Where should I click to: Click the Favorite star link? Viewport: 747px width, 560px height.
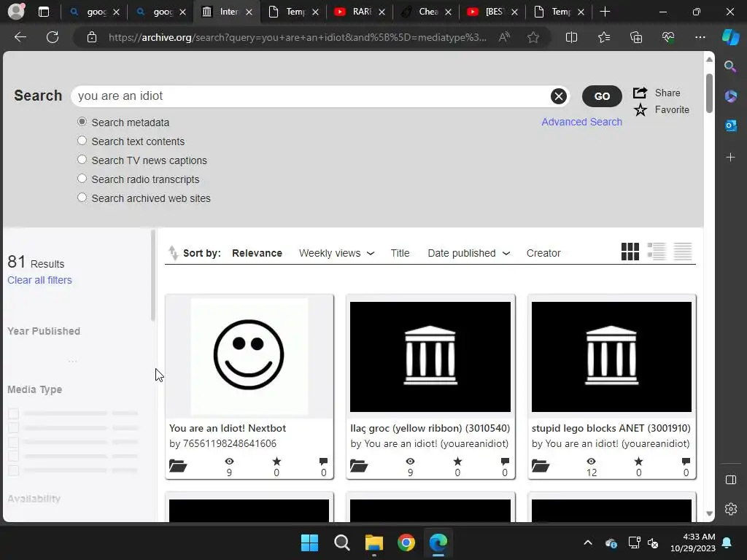pos(661,110)
